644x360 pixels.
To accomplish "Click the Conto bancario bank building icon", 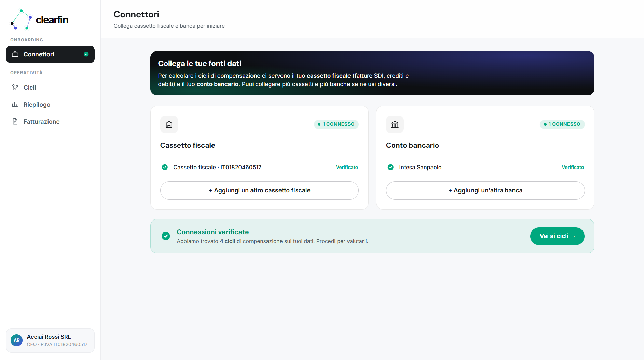I will pyautogui.click(x=395, y=124).
